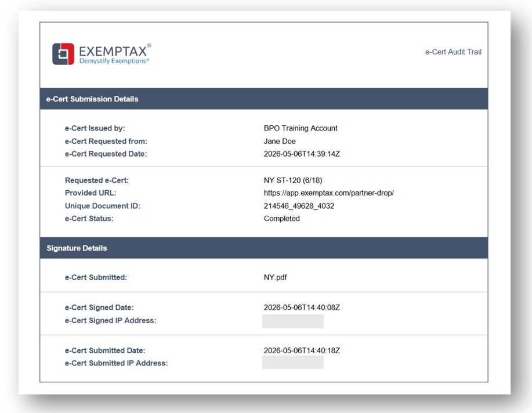Select document ID 214546_49628_4032
The width and height of the screenshot is (532, 413).
pyautogui.click(x=299, y=206)
